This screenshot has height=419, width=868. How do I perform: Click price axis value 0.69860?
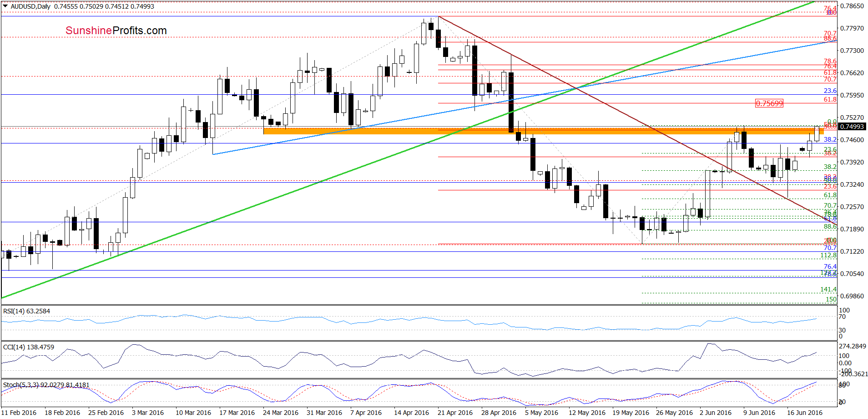pyautogui.click(x=852, y=296)
